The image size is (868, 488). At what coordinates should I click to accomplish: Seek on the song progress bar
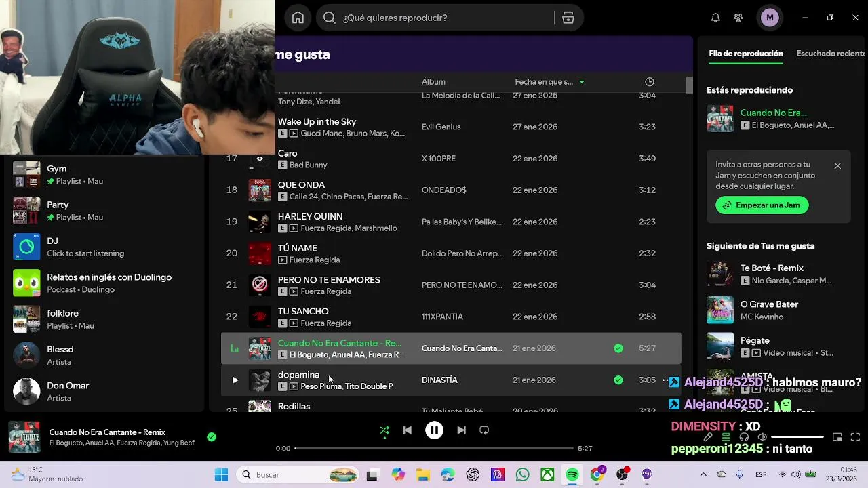[x=434, y=448]
